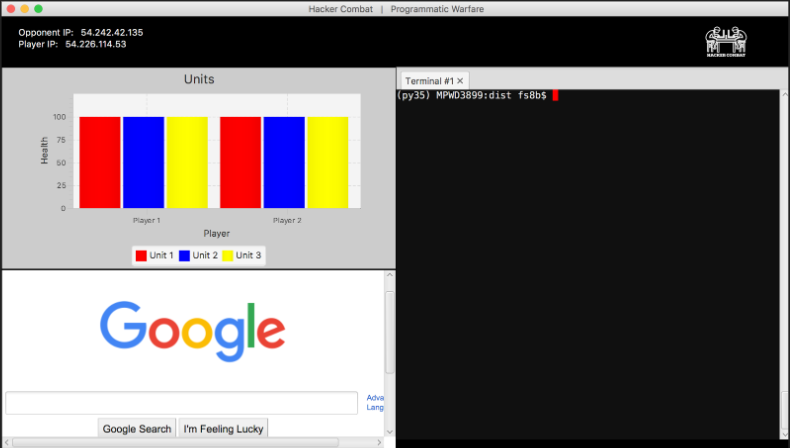The height and width of the screenshot is (448, 790).
Task: Click the Hacker Combat window title text
Action: 396,9
